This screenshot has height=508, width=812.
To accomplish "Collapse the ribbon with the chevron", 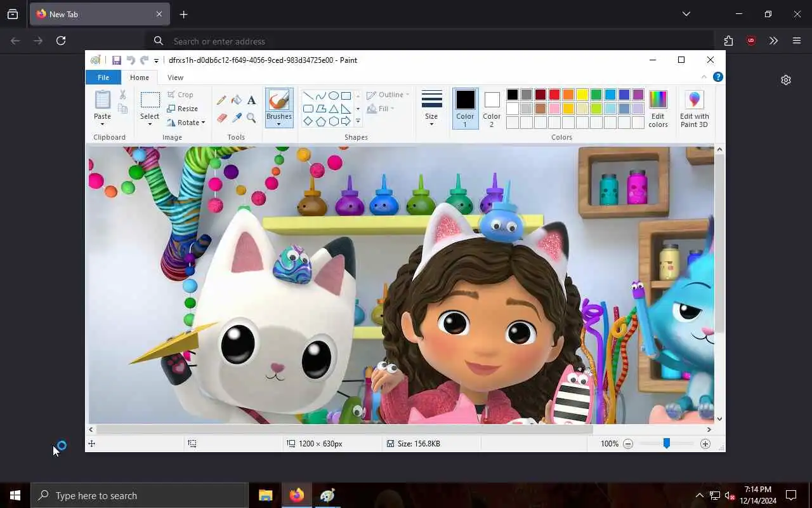I will point(704,77).
